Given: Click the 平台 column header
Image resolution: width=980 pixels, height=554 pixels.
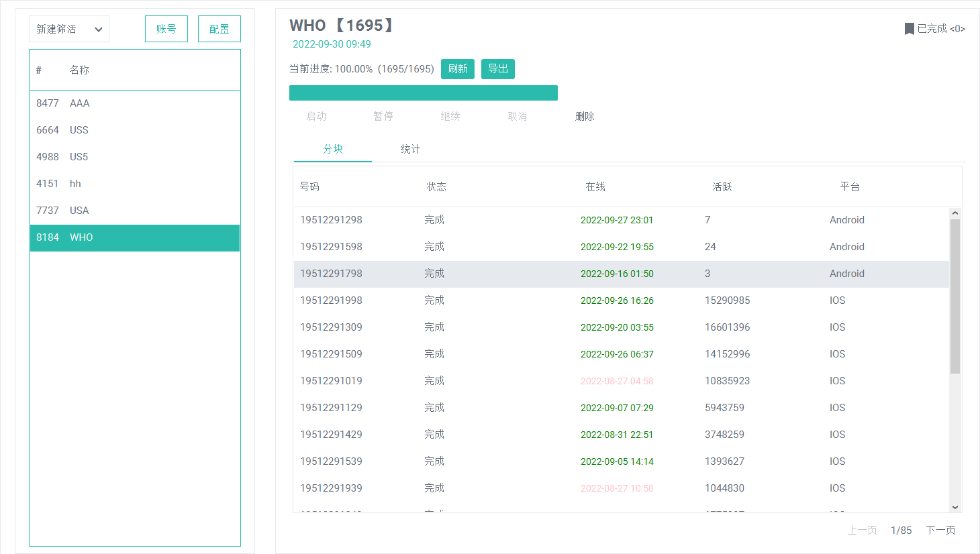Looking at the screenshot, I should point(850,186).
